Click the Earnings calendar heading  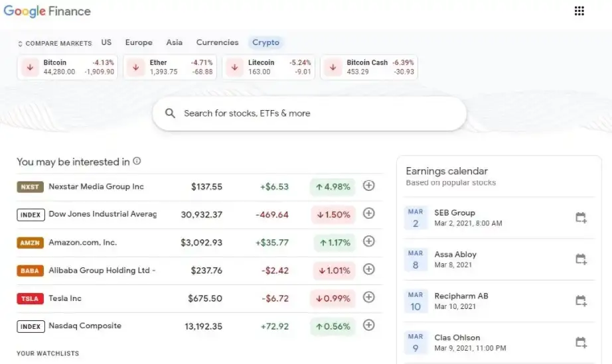(447, 171)
